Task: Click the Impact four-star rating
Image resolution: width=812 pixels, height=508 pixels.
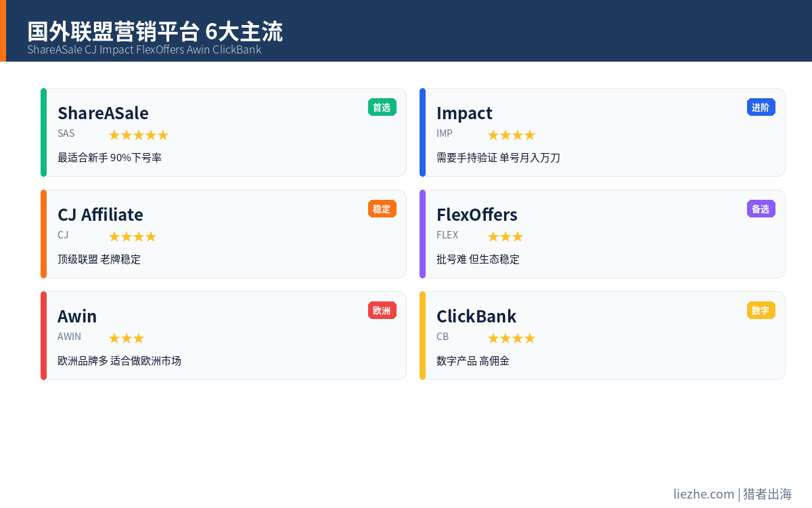Action: pyautogui.click(x=511, y=135)
